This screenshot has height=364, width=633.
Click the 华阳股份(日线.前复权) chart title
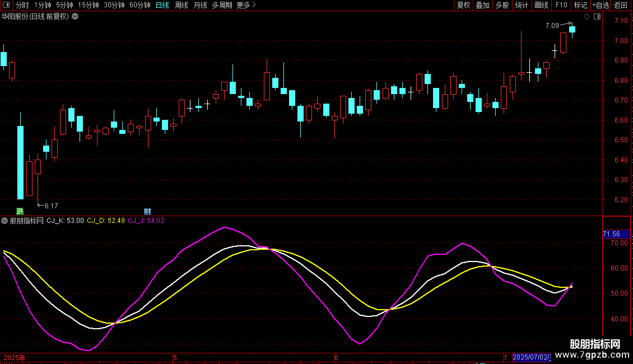pyautogui.click(x=35, y=17)
